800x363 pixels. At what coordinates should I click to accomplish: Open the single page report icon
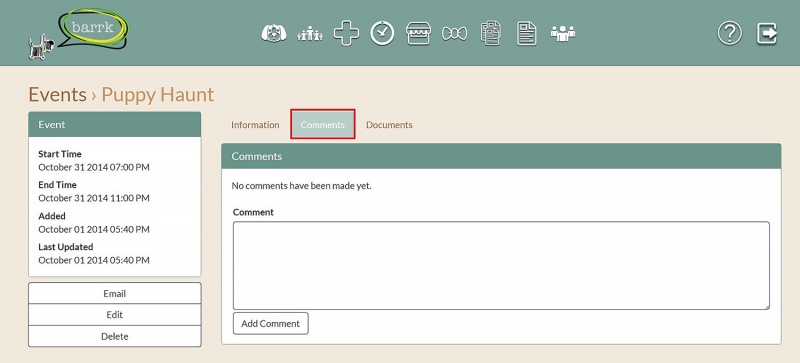click(x=527, y=34)
